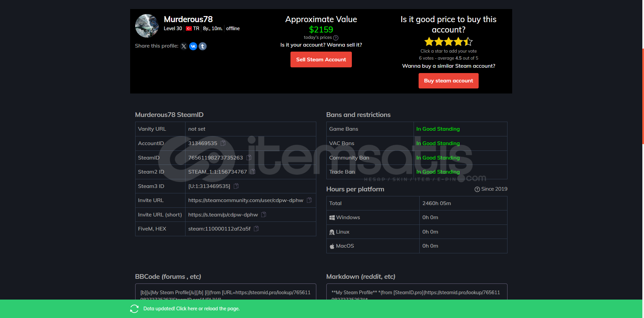Viewport: 644px width, 318px height.
Task: Click the Hours per platform heading
Action: (355, 189)
